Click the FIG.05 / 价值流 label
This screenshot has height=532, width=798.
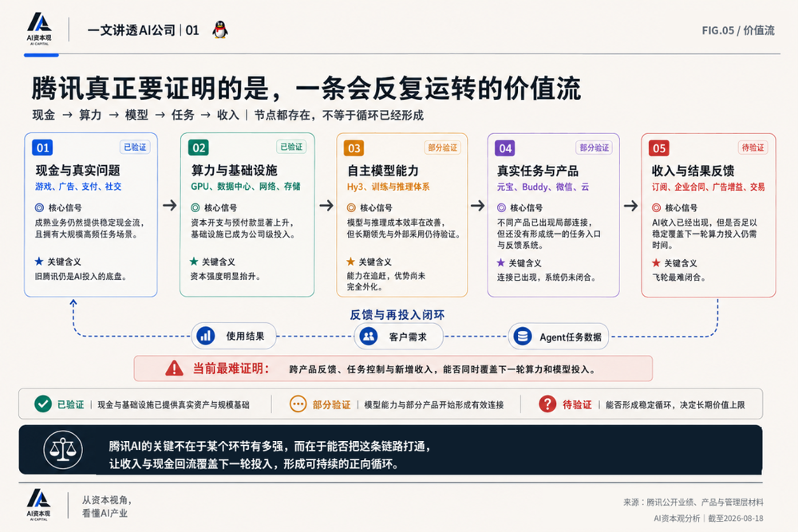pos(738,30)
